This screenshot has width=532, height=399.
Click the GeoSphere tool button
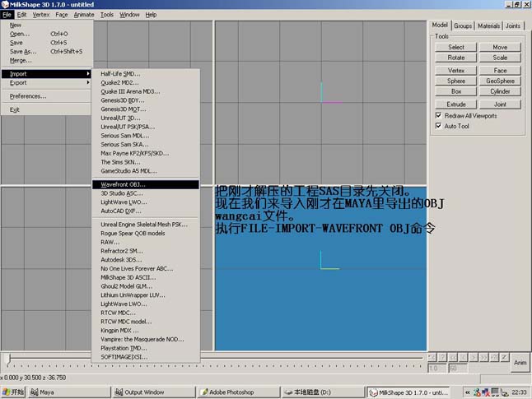click(500, 81)
